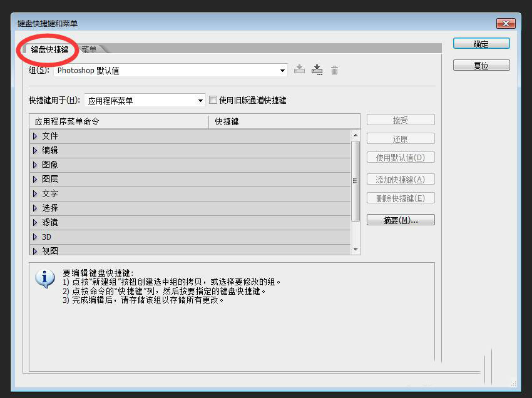Screen dimensions: 532x398
Task: Enable 使用旧版通道快捷键 checkbox
Action: 213,100
